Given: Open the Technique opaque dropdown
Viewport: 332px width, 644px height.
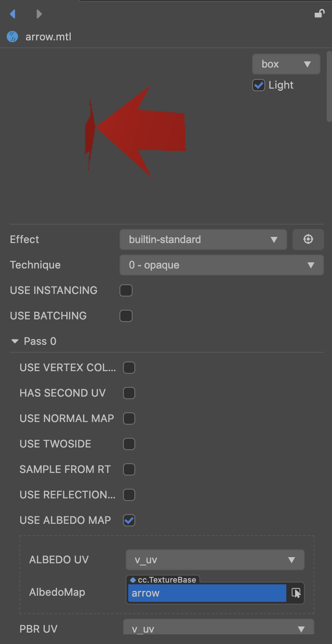Looking at the screenshot, I should [221, 265].
